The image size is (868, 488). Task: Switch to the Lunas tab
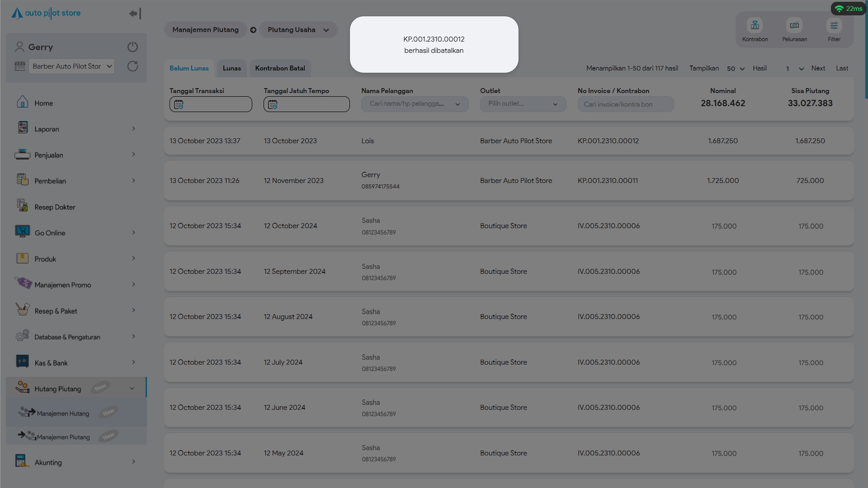pos(231,68)
